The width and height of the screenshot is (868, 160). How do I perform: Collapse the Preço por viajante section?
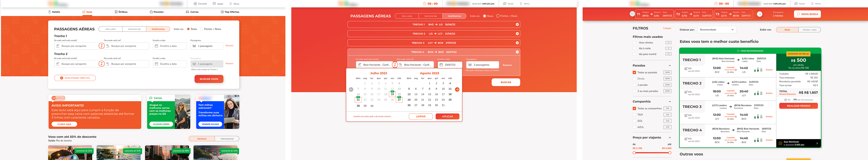click(x=670, y=137)
